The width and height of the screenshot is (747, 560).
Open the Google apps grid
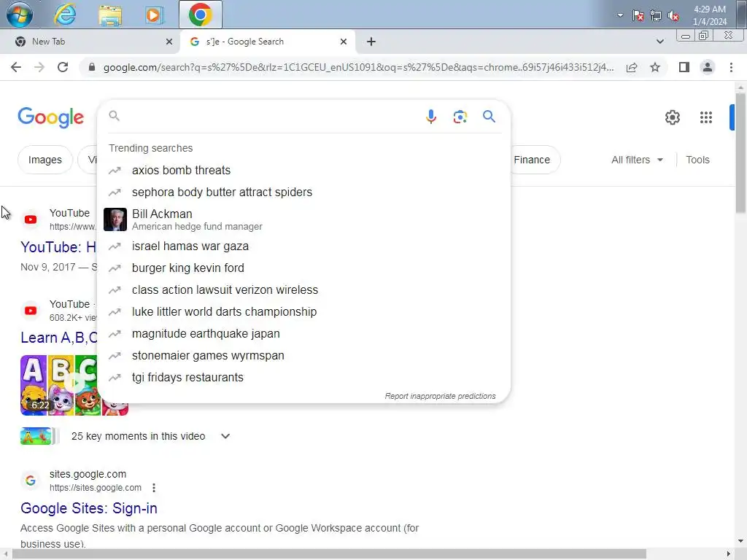click(705, 117)
